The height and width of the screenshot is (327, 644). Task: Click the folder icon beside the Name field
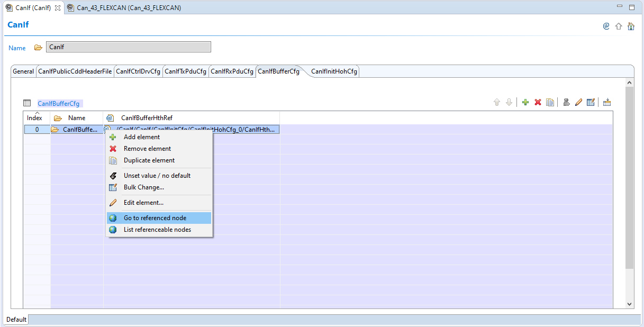point(38,47)
